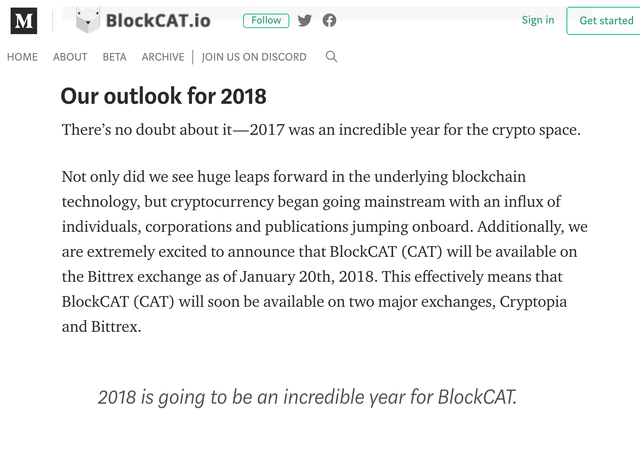Switch to the BETA tab
The height and width of the screenshot is (456, 640).
(115, 57)
